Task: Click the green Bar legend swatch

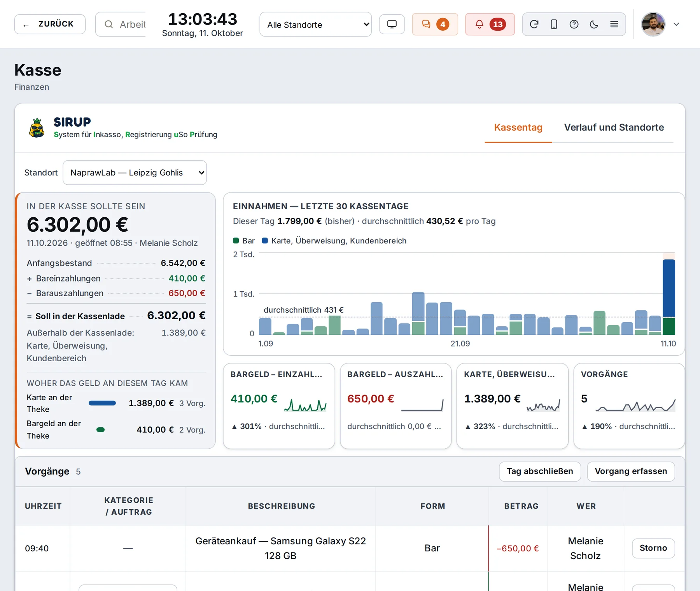Action: [236, 241]
